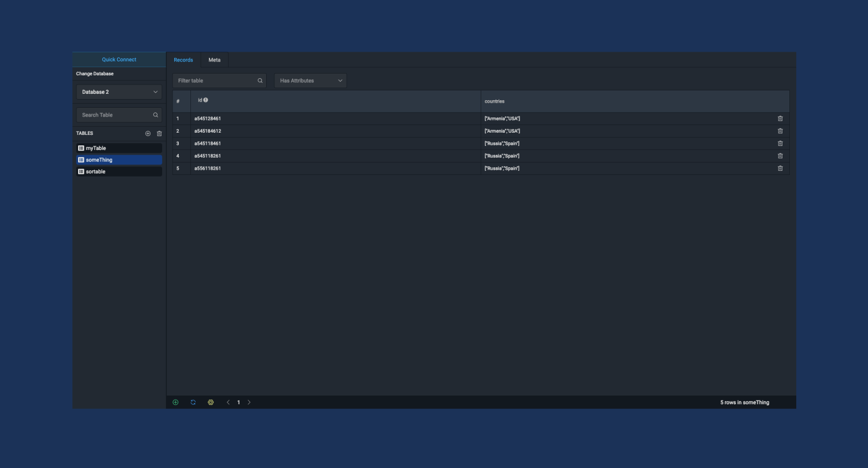Switch to the Records tab

click(x=183, y=60)
